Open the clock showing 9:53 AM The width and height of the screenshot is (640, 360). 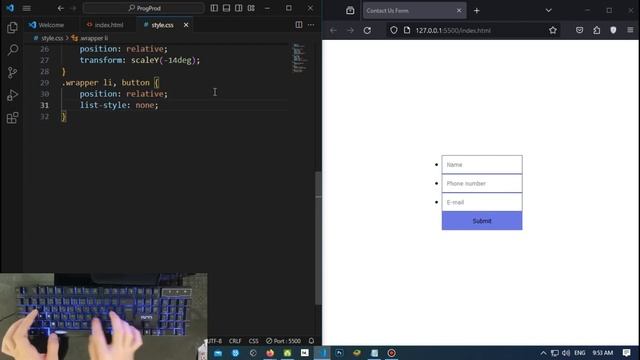(x=602, y=353)
